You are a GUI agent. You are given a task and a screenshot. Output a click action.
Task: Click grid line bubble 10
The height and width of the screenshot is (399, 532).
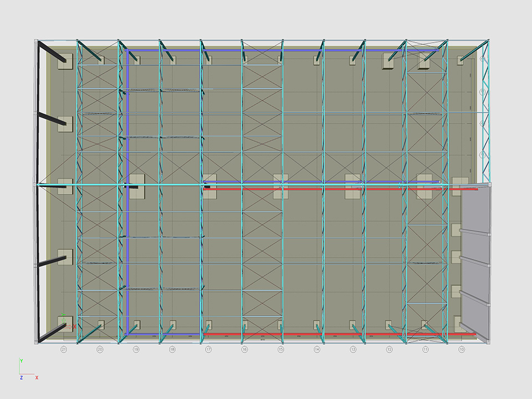[462, 350]
